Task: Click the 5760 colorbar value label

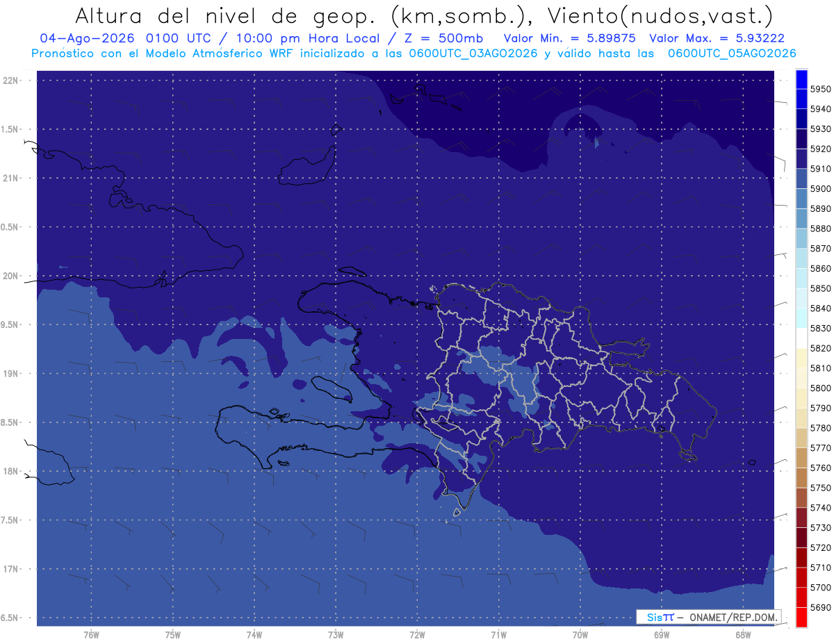Action: [820, 468]
